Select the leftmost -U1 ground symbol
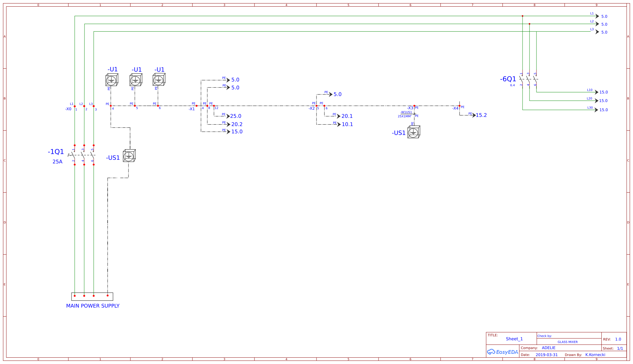The width and height of the screenshot is (633, 364). pyautogui.click(x=111, y=80)
